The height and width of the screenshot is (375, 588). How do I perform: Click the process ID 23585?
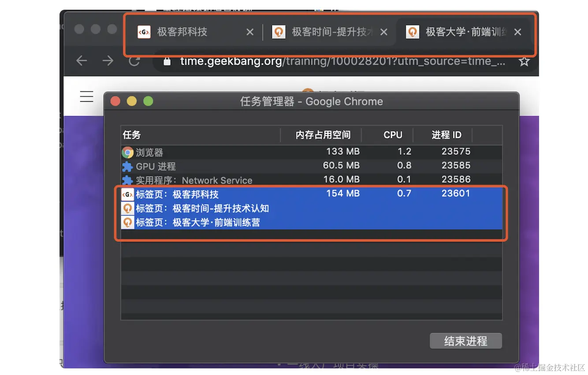pos(456,165)
